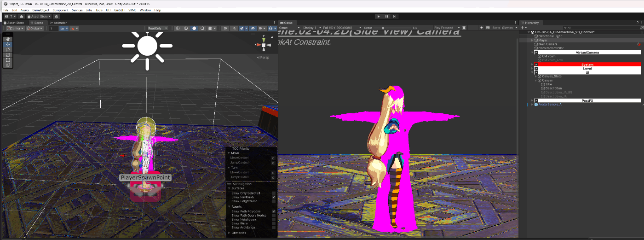Click the orientation gizmo cube
The height and width of the screenshot is (240, 644).
pyautogui.click(x=264, y=45)
